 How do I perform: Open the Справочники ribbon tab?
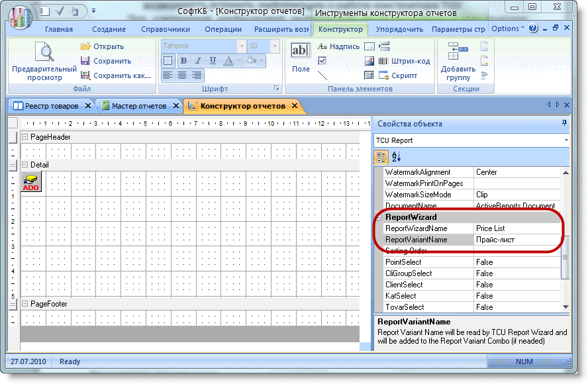tap(166, 29)
